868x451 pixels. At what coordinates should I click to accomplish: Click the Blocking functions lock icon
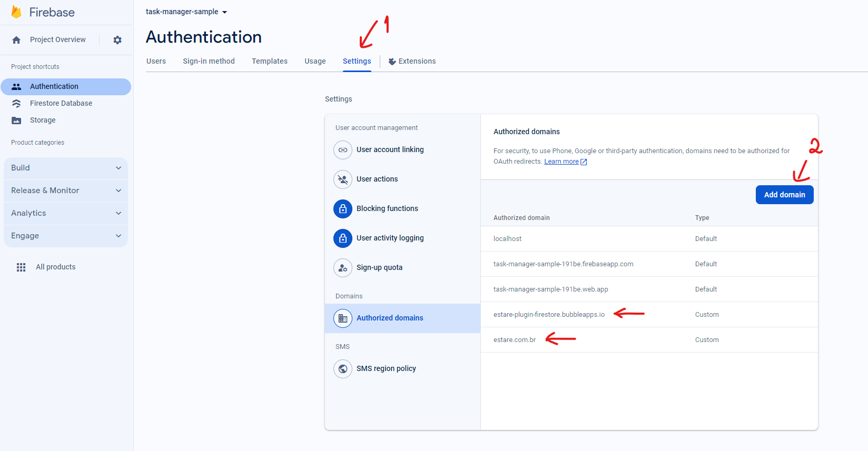coord(343,209)
